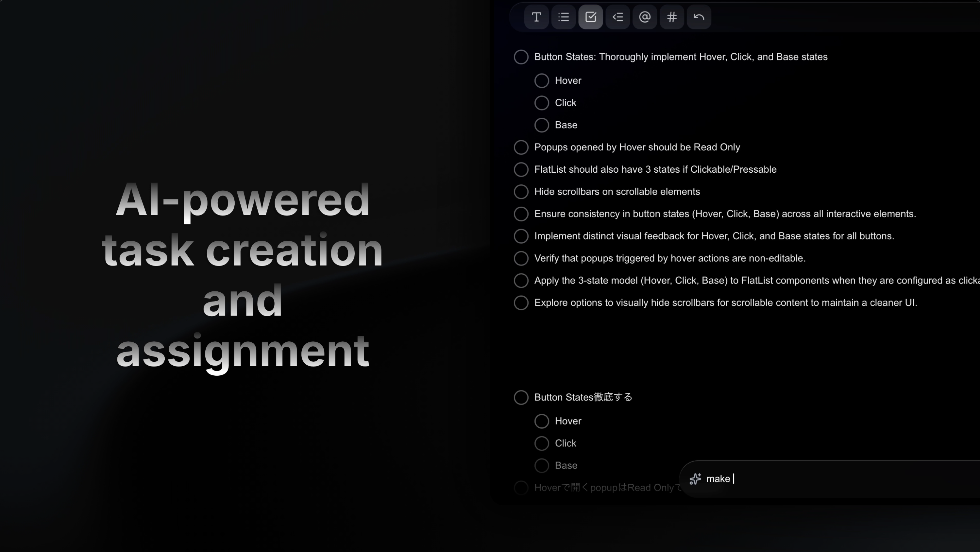Check 'Ensure consistency in button states' task
Screen dimensions: 980x552
[521, 214]
